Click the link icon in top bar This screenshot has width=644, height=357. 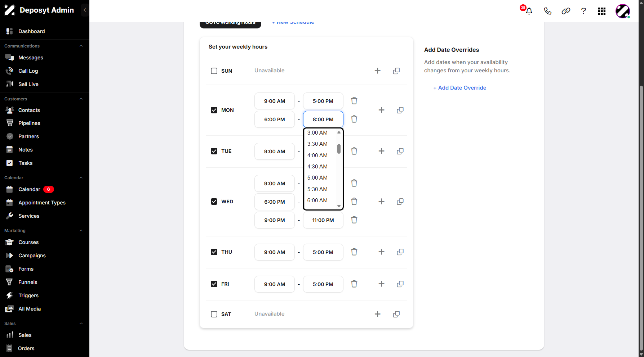(x=566, y=11)
